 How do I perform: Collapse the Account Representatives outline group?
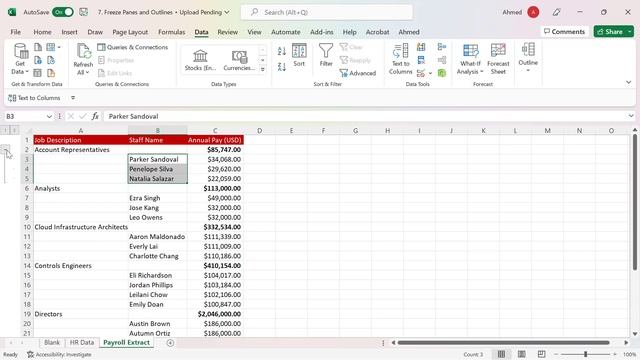5,149
